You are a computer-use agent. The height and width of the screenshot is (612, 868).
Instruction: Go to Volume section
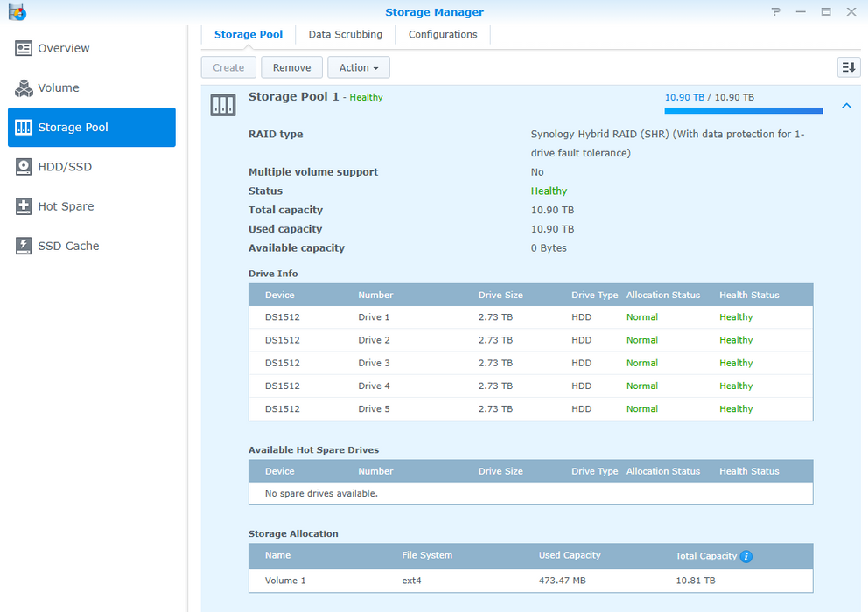coord(91,88)
